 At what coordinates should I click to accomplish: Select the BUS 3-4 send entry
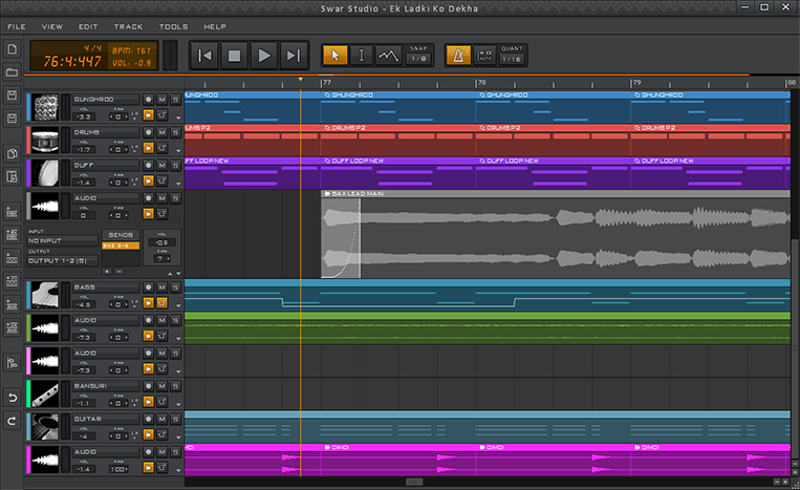(x=120, y=246)
